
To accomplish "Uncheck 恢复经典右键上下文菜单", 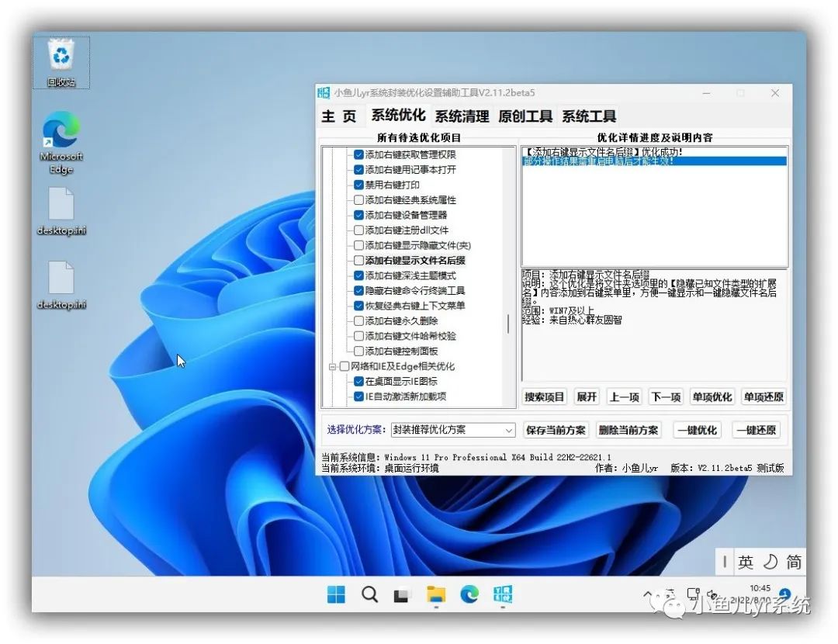I will tap(358, 306).
